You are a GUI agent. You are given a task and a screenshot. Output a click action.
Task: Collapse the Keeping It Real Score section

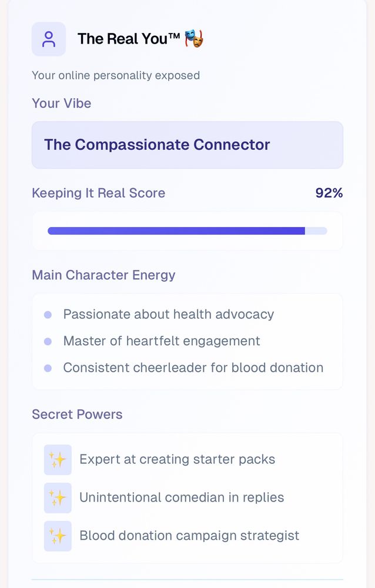[98, 193]
